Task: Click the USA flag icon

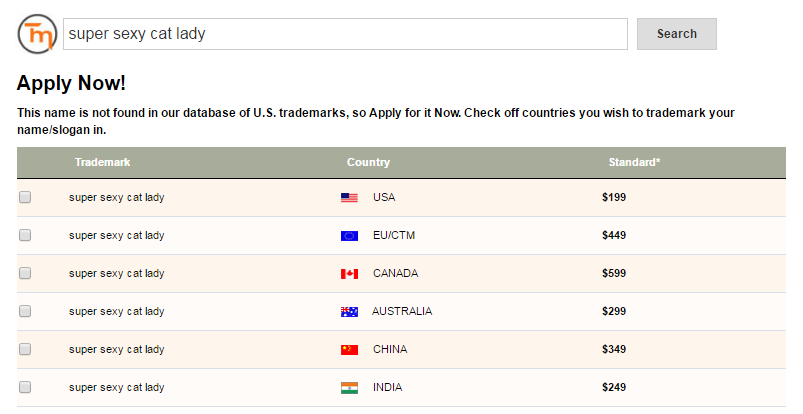Action: [349, 198]
